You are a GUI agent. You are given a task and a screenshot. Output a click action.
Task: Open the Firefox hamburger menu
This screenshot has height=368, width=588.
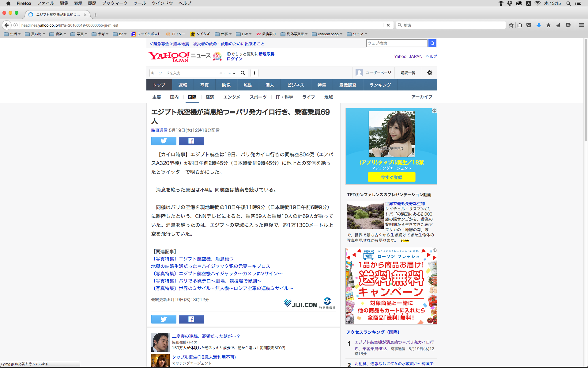click(581, 25)
